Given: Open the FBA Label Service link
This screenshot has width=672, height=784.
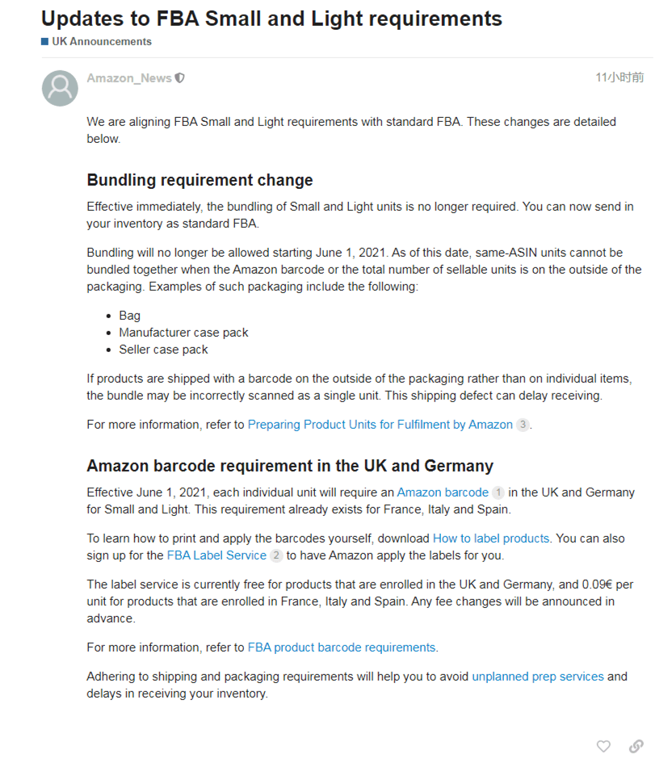Looking at the screenshot, I should click(x=216, y=556).
